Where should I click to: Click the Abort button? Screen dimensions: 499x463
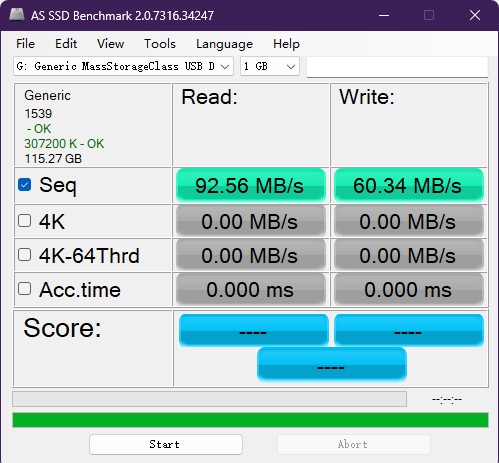(x=354, y=444)
